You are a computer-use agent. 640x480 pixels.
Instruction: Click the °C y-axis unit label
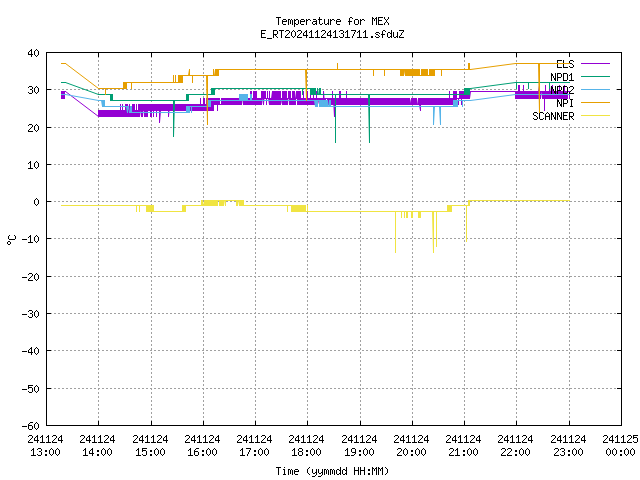11,240
